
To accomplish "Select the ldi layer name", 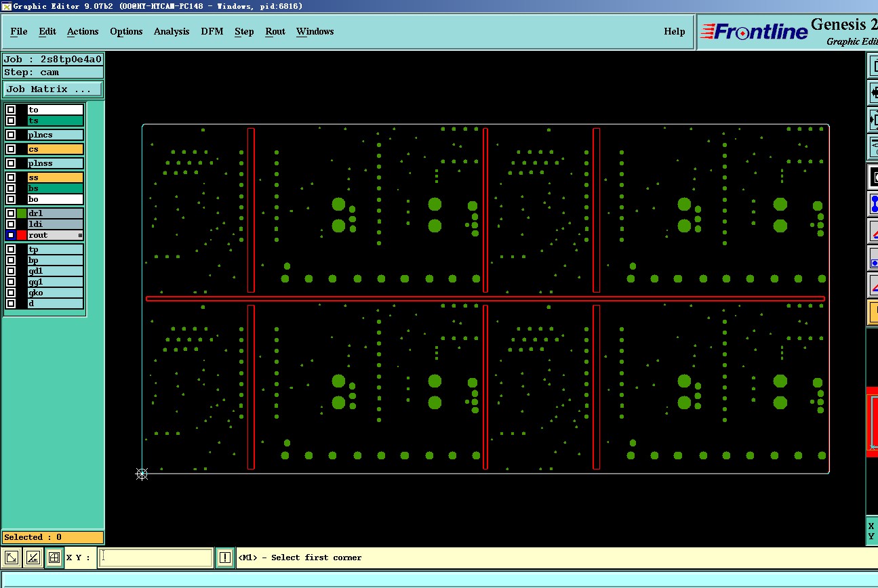I will pos(55,224).
